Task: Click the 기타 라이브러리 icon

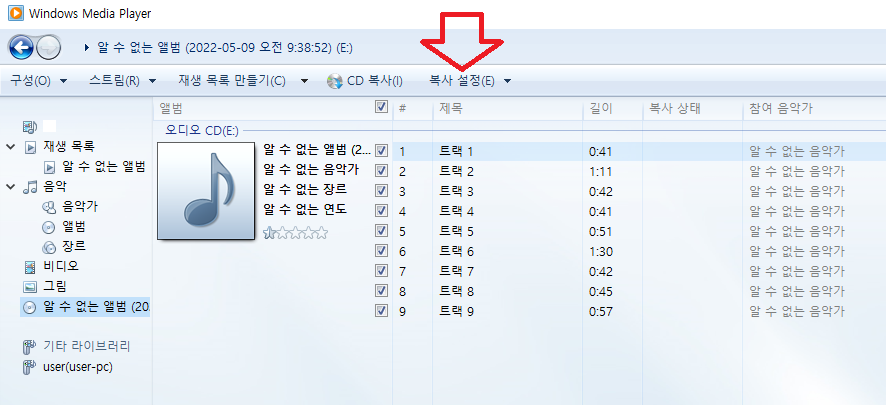Action: point(30,346)
